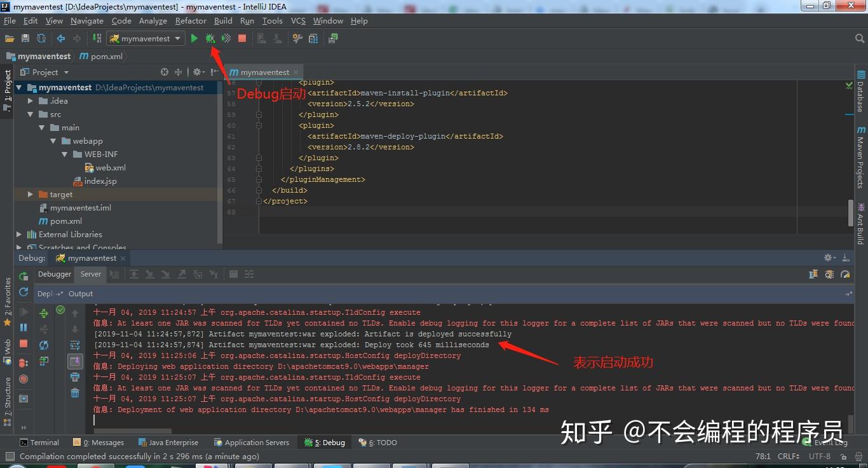Viewport: 868px width, 468px height.
Task: Open the File menu
Action: click(x=10, y=21)
